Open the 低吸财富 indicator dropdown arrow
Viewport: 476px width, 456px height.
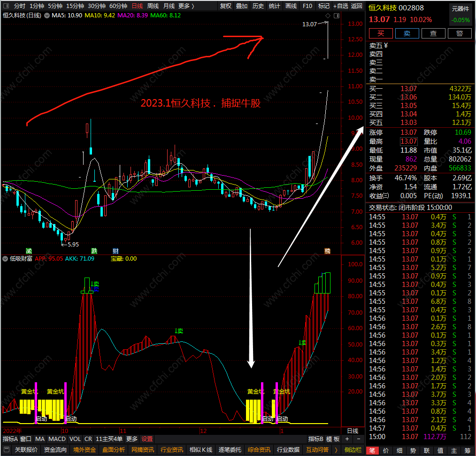[x=5, y=259]
